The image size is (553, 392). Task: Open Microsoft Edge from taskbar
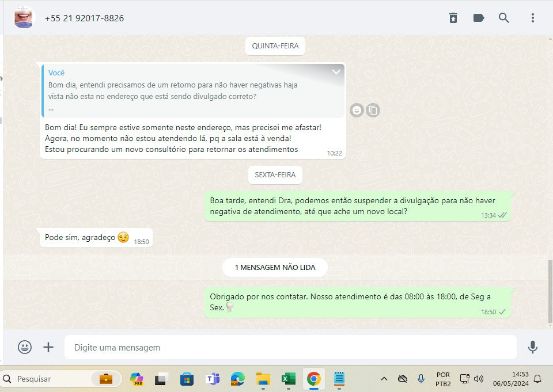[x=238, y=379]
